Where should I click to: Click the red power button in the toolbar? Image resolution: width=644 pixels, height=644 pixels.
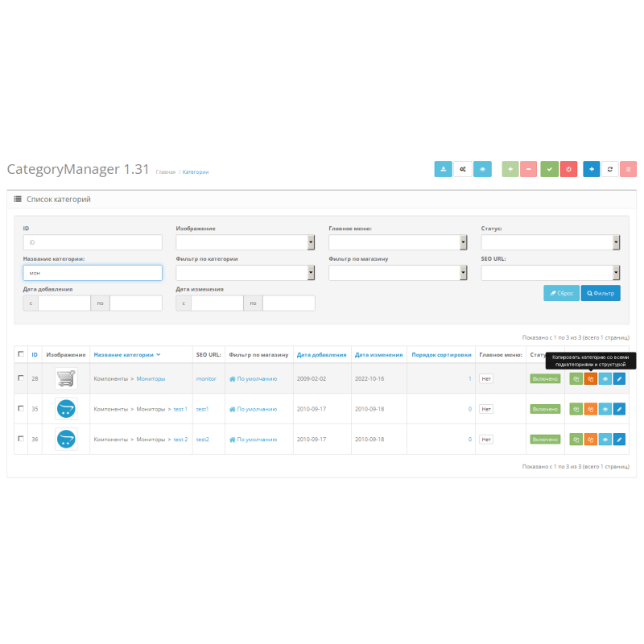click(x=568, y=169)
